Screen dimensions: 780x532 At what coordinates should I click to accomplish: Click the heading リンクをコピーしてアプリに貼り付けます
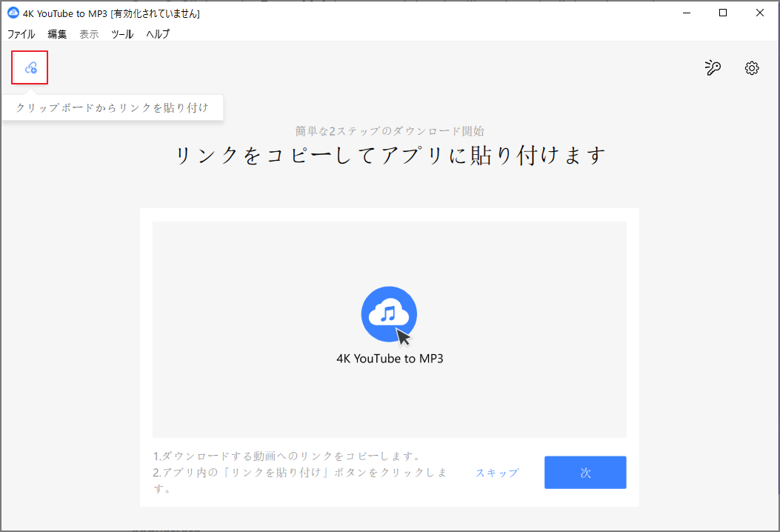pos(390,156)
